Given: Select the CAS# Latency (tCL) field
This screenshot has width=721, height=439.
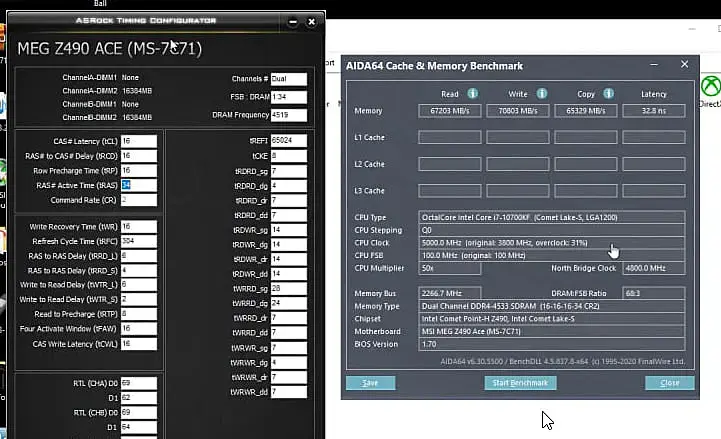Looking at the screenshot, I should click(139, 141).
